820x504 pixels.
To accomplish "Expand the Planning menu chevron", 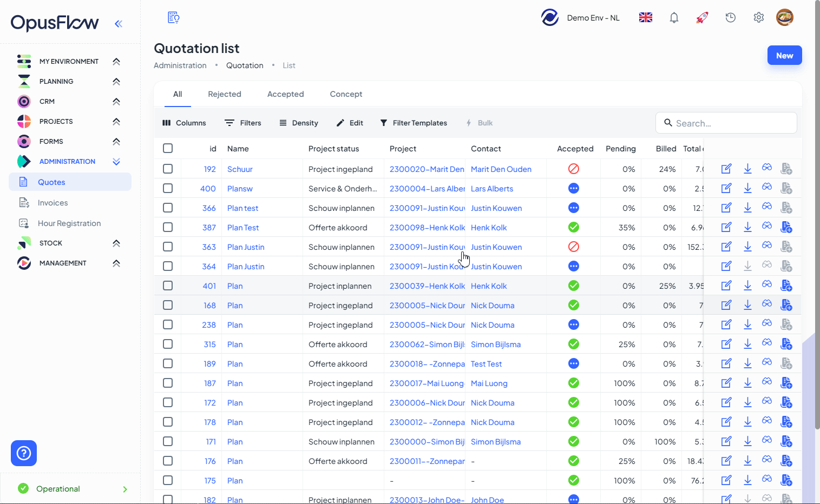I will click(x=116, y=82).
